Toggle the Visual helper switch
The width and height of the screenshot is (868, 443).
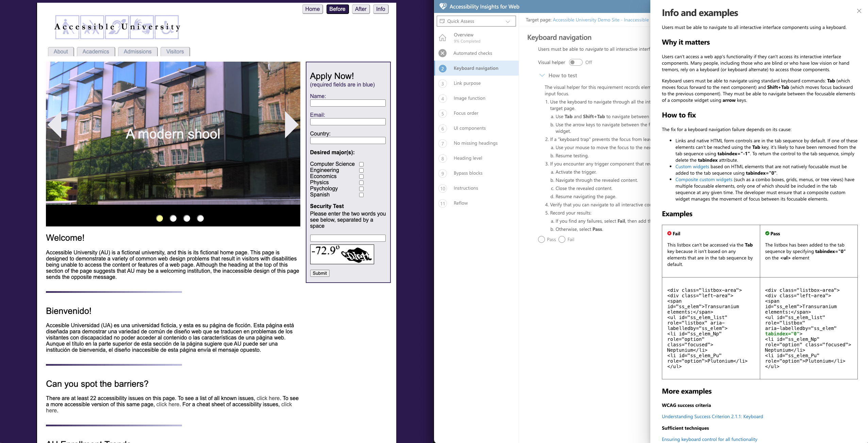(x=575, y=62)
